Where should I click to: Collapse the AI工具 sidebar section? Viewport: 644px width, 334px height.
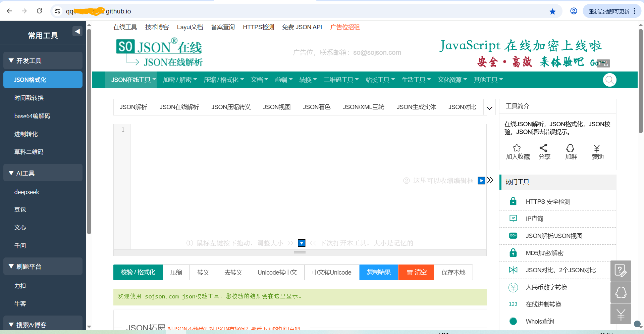click(43, 173)
